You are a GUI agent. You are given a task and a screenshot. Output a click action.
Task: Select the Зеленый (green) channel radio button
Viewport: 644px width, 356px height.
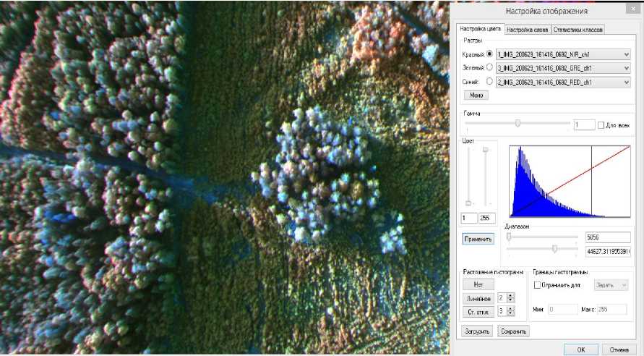point(490,68)
